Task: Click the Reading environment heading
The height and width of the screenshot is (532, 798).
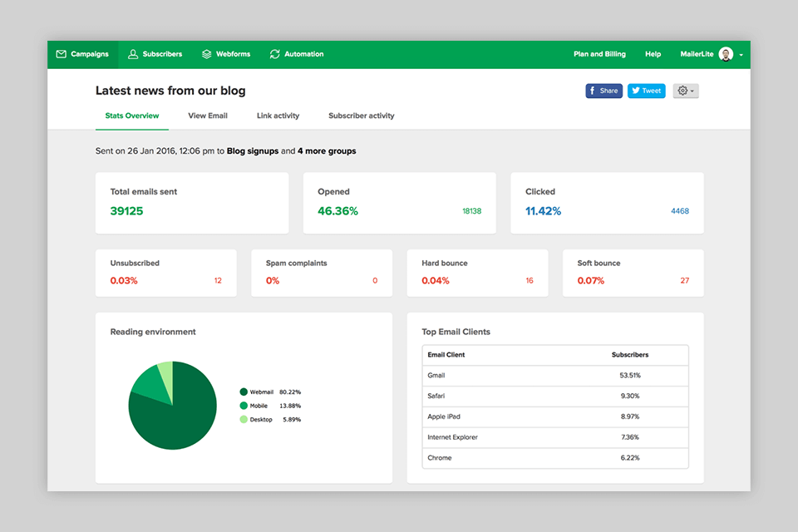Action: 153,332
